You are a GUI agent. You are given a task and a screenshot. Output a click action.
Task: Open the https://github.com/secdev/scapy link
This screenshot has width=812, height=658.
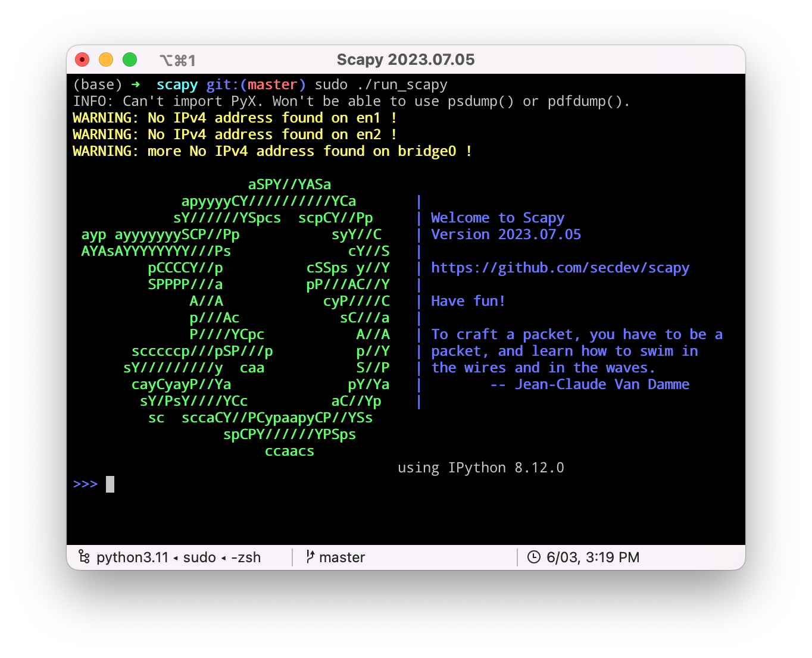(560, 268)
